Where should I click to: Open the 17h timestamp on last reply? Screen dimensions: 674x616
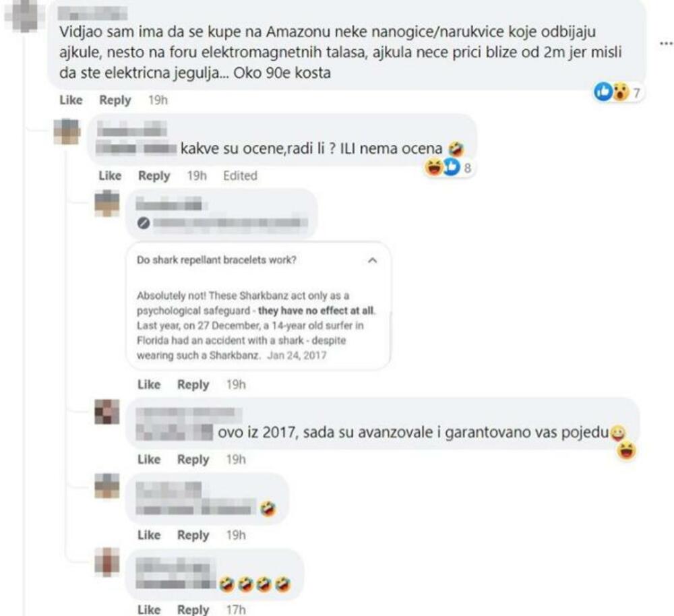[236, 609]
